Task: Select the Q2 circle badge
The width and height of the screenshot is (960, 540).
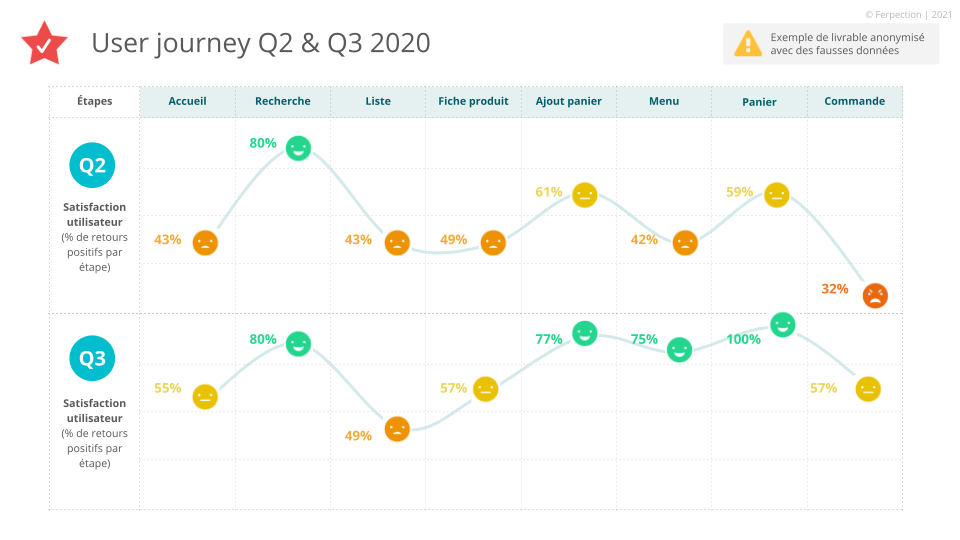Action: [92, 166]
